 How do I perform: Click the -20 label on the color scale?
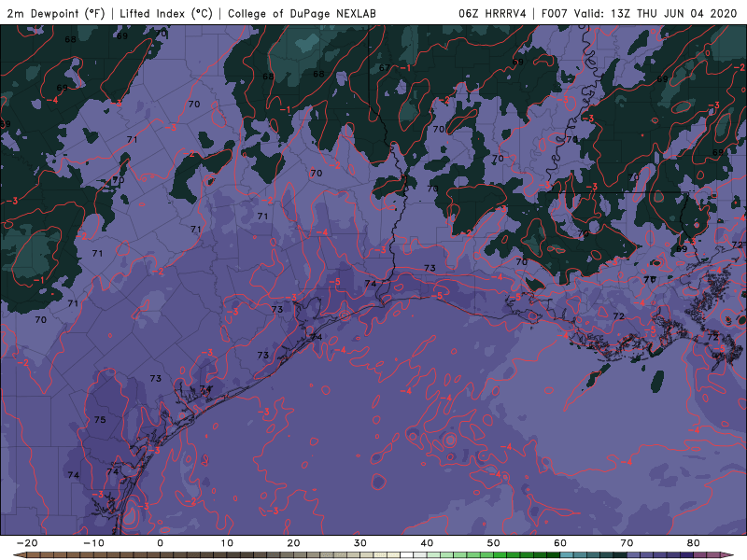point(27,543)
